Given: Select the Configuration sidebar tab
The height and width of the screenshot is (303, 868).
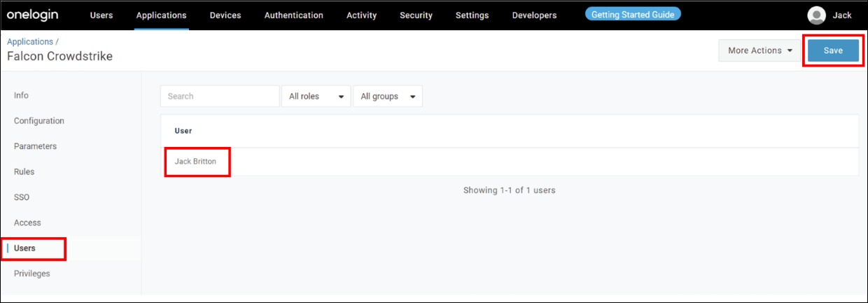Looking at the screenshot, I should 39,121.
